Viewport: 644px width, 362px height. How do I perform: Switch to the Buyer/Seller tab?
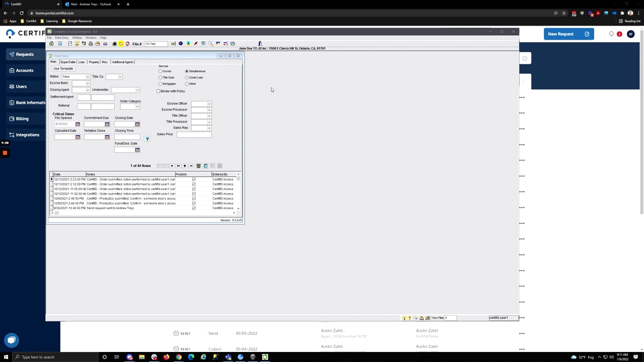68,62
